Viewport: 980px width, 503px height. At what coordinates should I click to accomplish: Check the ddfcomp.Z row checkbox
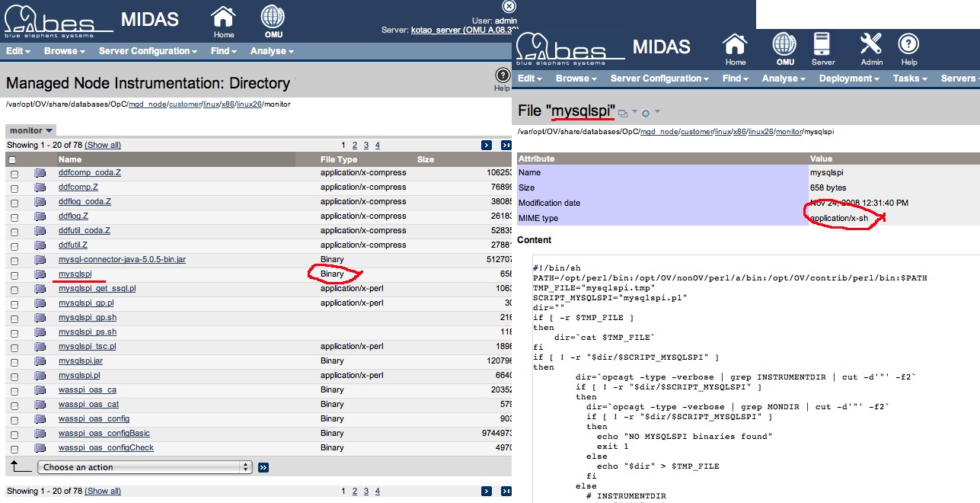14,188
